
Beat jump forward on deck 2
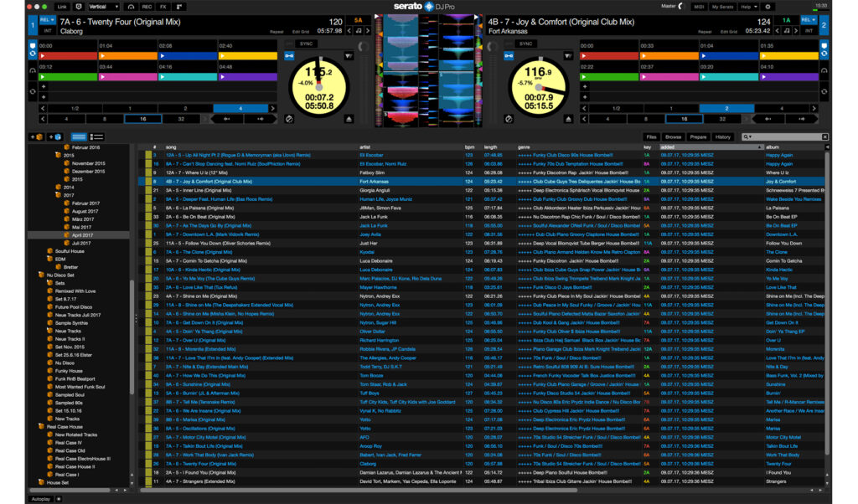[x=802, y=119]
